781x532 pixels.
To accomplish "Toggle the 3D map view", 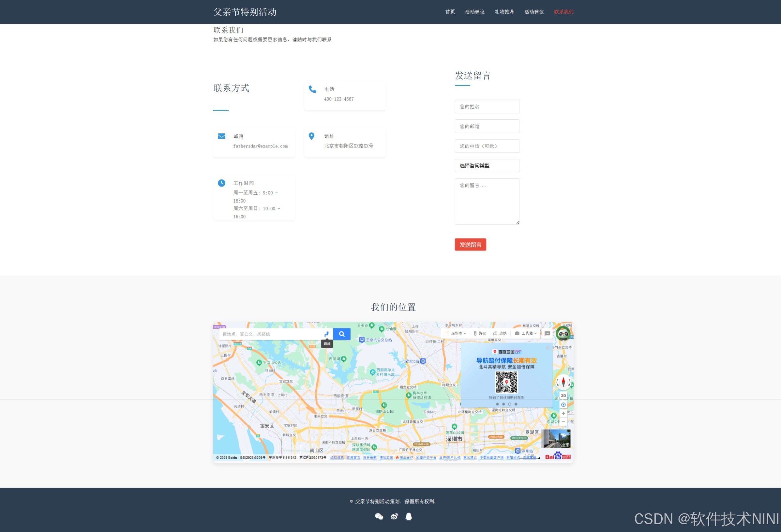I will (563, 396).
